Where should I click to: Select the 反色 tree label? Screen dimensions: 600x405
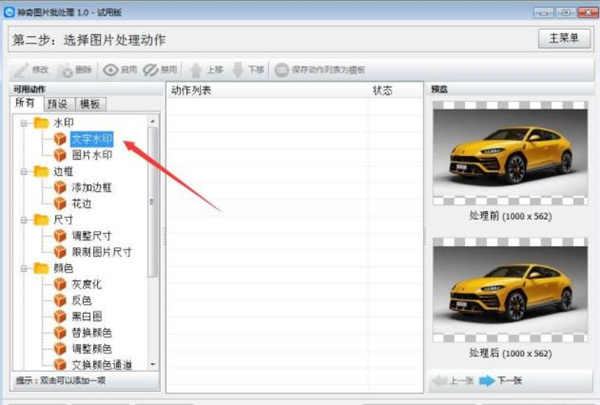(x=82, y=300)
